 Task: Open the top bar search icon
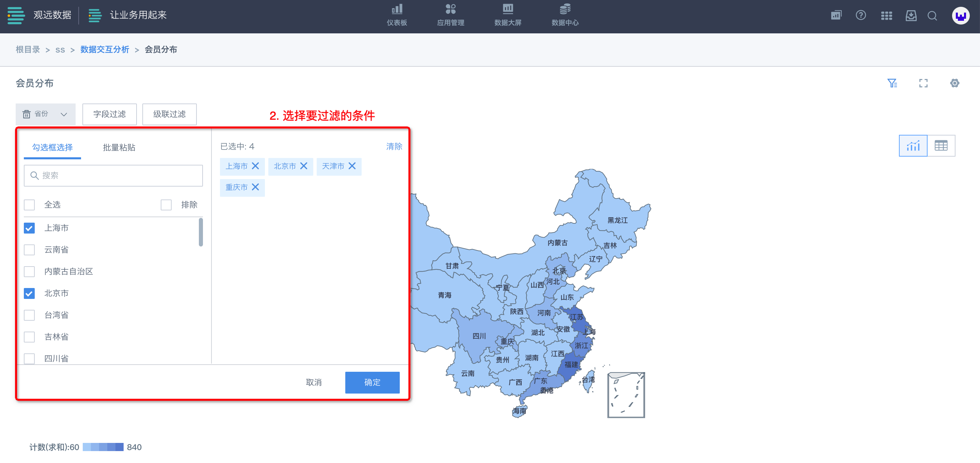click(x=932, y=16)
